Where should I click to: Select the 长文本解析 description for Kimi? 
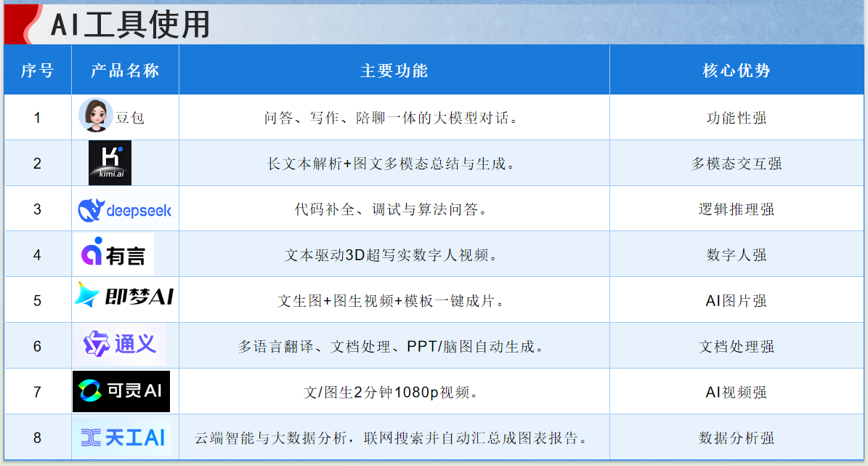point(392,164)
